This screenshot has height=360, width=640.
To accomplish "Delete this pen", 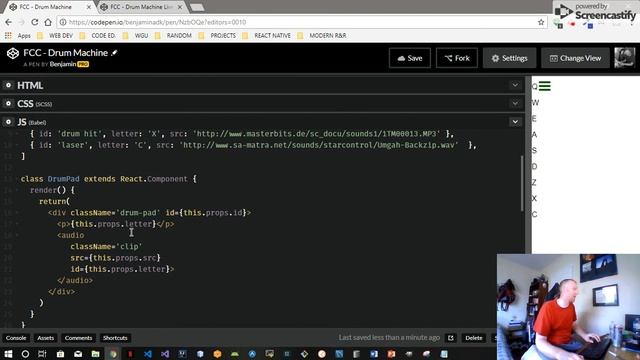I will (474, 338).
